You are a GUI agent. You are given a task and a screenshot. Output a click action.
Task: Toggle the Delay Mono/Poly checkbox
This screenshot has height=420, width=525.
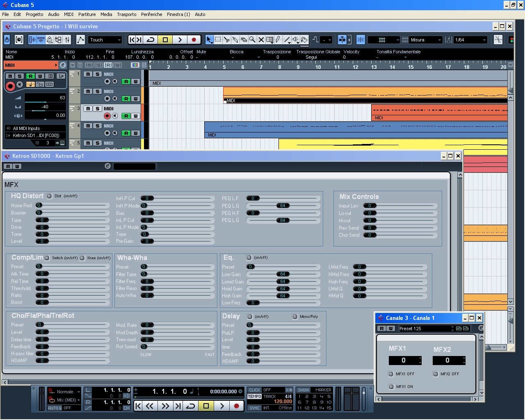[295, 317]
